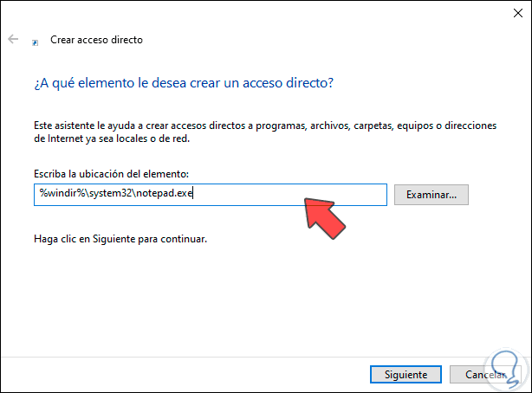Close the Crear acceso directo dialog
This screenshot has height=393, width=532.
(x=509, y=13)
